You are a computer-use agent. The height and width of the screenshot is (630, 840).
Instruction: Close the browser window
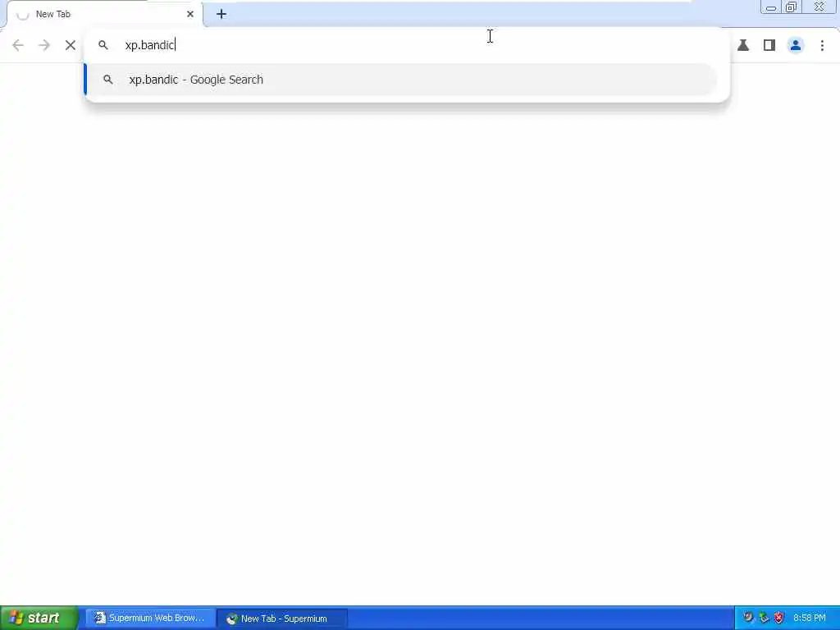[819, 7]
